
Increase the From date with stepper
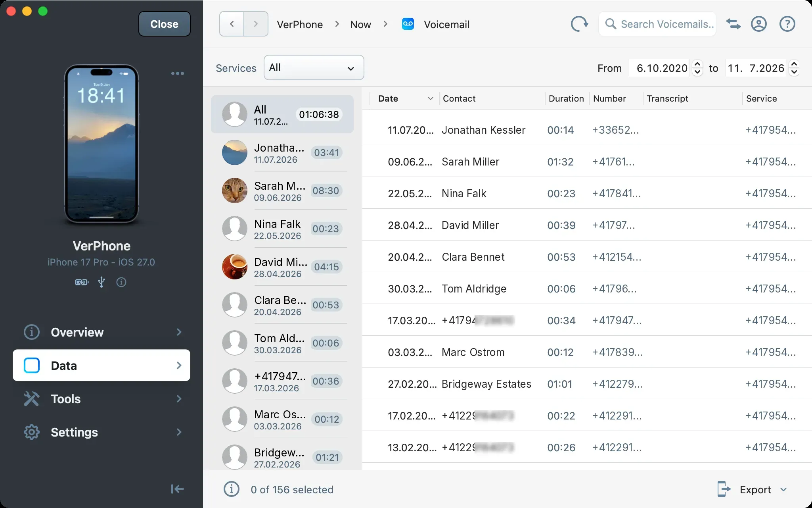pyautogui.click(x=697, y=64)
